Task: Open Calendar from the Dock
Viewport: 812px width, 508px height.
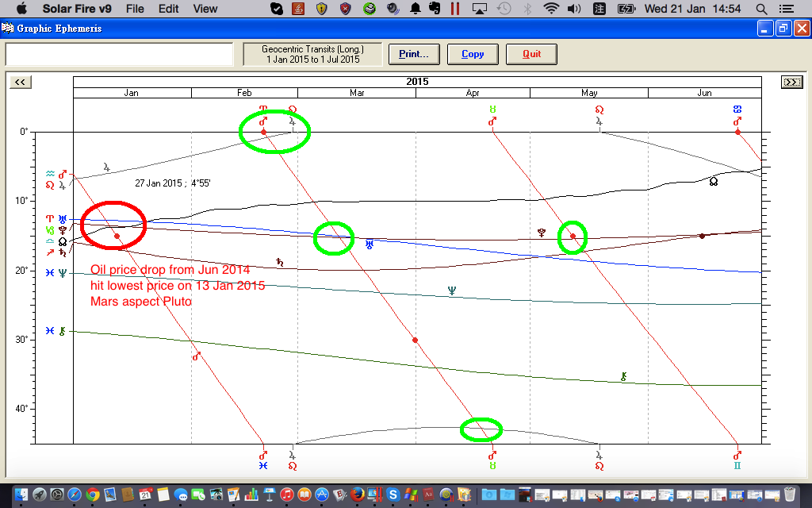Action: 146,495
